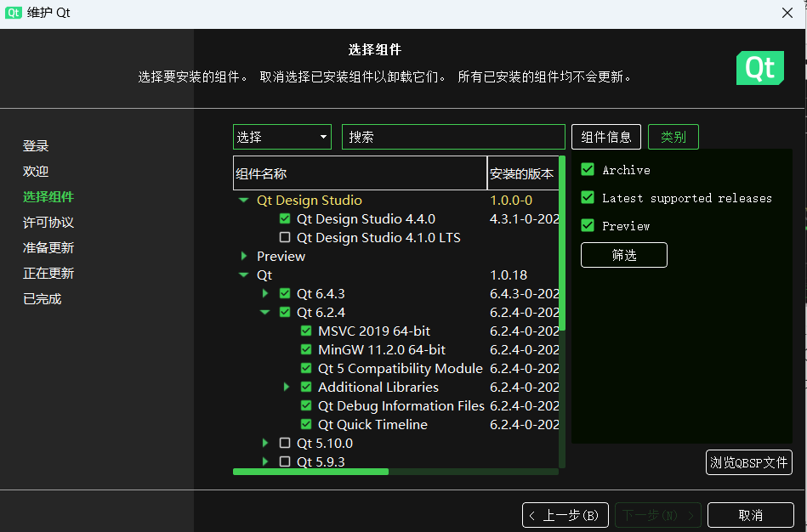Uncheck Qt Design Studio 4.4.0
This screenshot has width=807, height=532.
[x=285, y=218]
